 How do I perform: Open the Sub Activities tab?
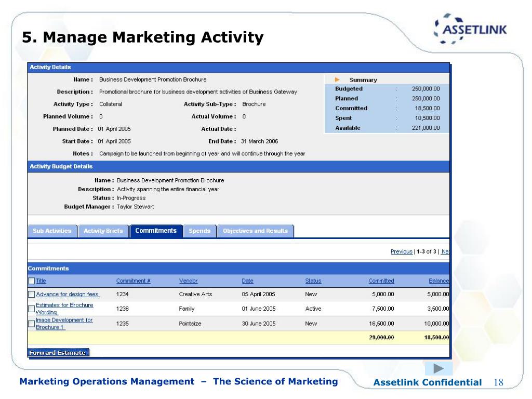(52, 231)
